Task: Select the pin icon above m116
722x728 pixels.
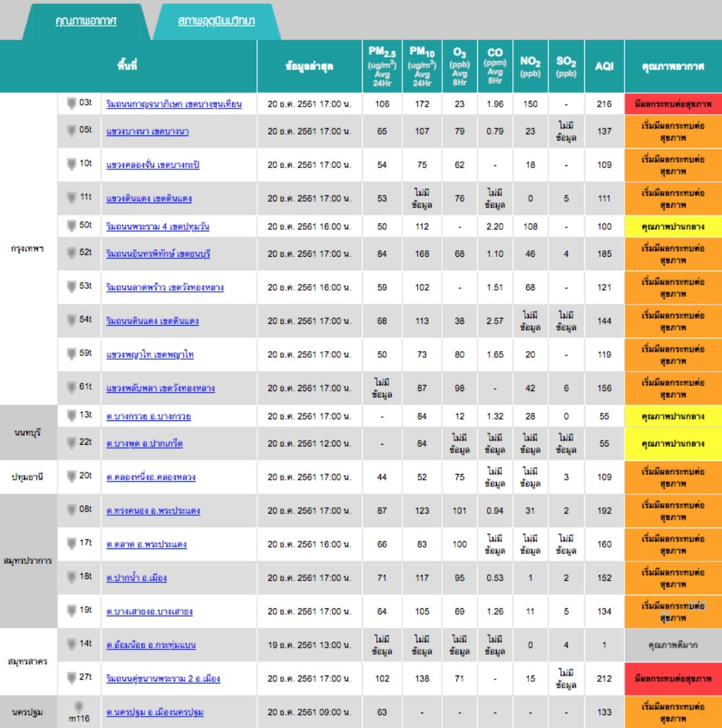Action: pos(79,707)
